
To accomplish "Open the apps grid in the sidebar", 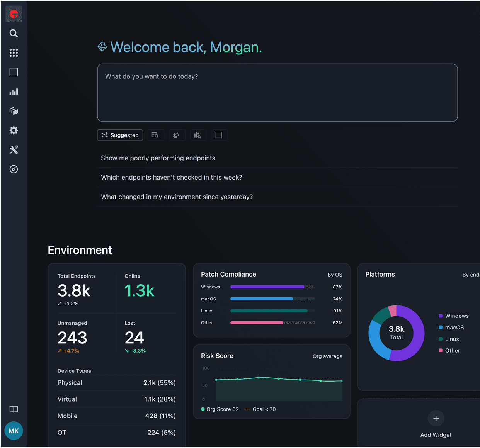I will click(x=14, y=53).
